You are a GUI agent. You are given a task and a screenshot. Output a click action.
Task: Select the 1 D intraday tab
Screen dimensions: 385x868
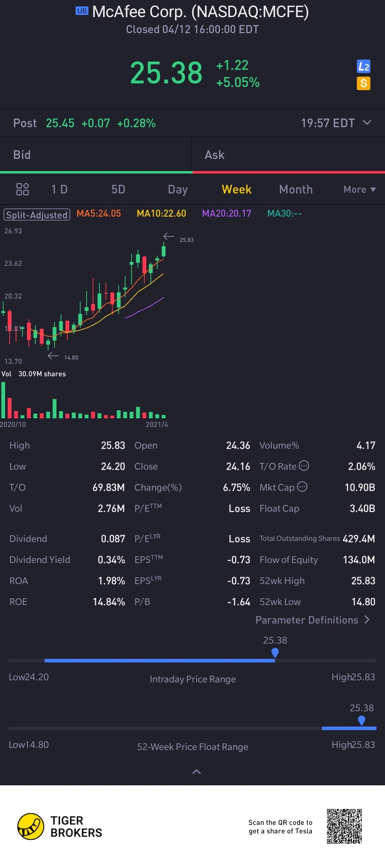[x=60, y=189]
